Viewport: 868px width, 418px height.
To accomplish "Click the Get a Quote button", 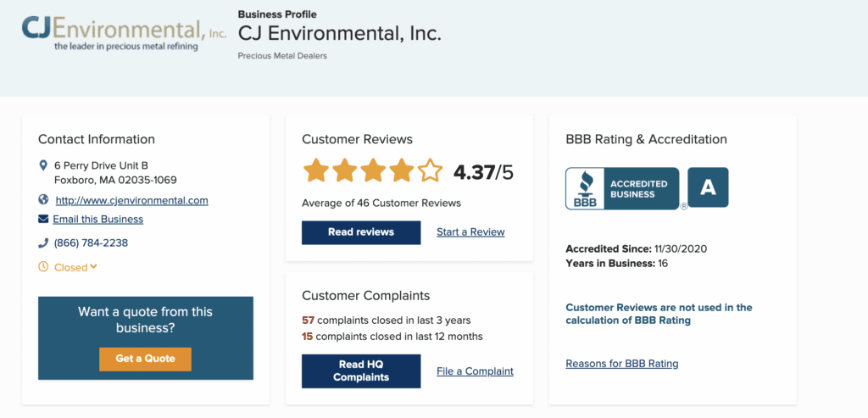I will pos(145,359).
